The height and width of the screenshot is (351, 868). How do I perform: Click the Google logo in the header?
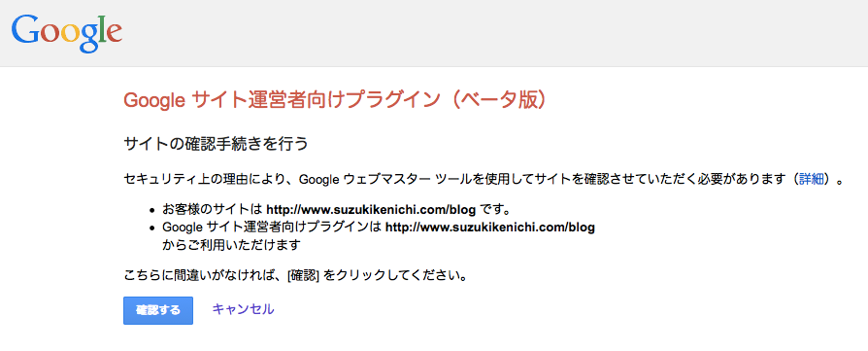tap(66, 33)
